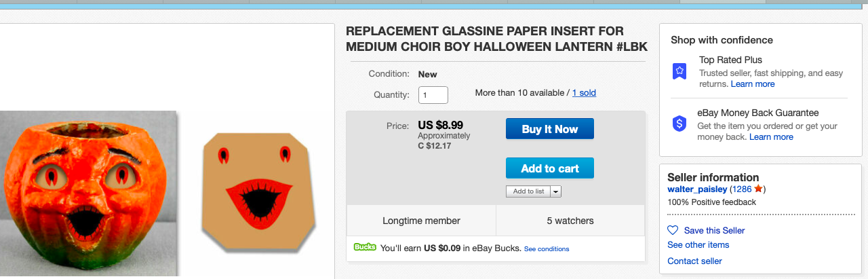Click the Top Rated Plus badge icon
The height and width of the screenshot is (279, 868).
(x=679, y=71)
